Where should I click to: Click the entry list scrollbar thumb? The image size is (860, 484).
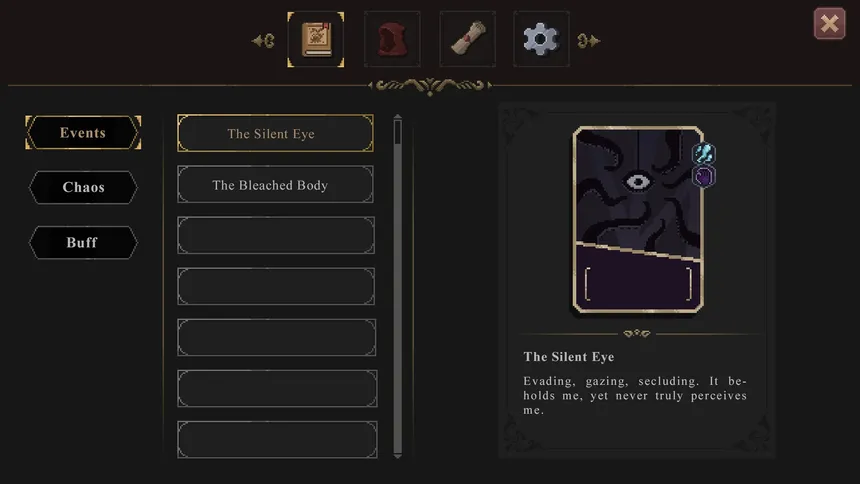tap(398, 132)
